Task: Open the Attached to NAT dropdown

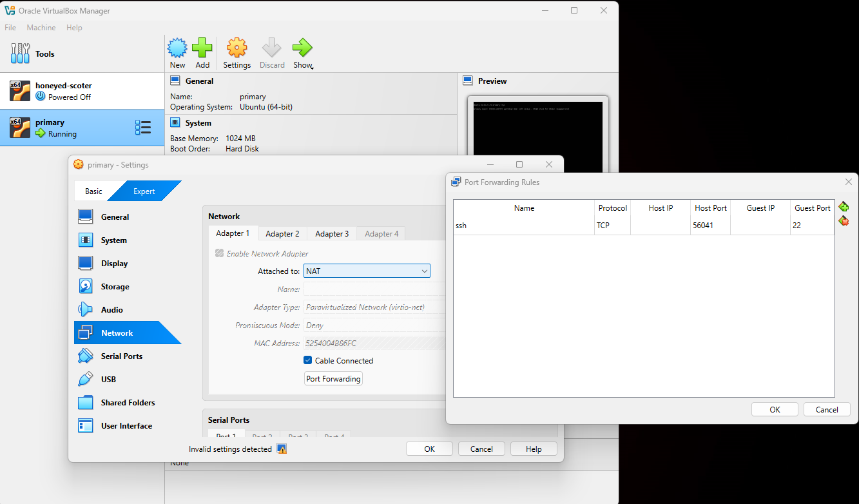Action: 367,271
